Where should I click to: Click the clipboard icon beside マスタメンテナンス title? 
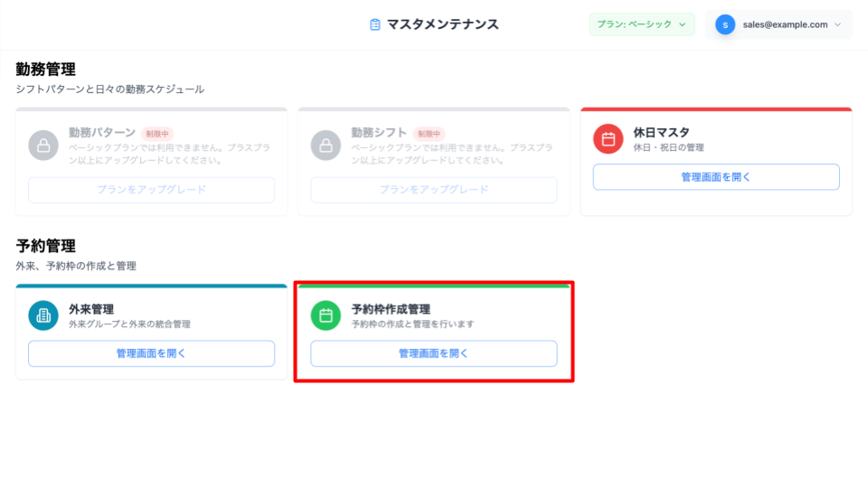(x=375, y=24)
